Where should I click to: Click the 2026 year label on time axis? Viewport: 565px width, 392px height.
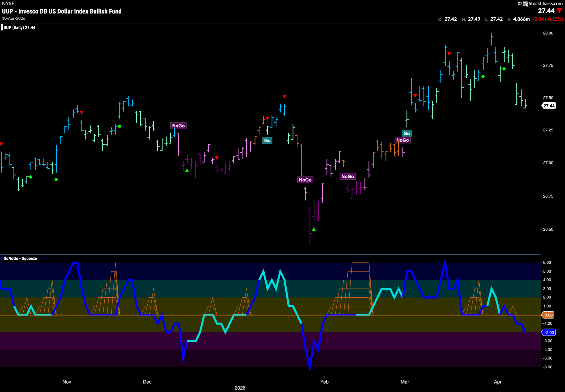pyautogui.click(x=240, y=388)
